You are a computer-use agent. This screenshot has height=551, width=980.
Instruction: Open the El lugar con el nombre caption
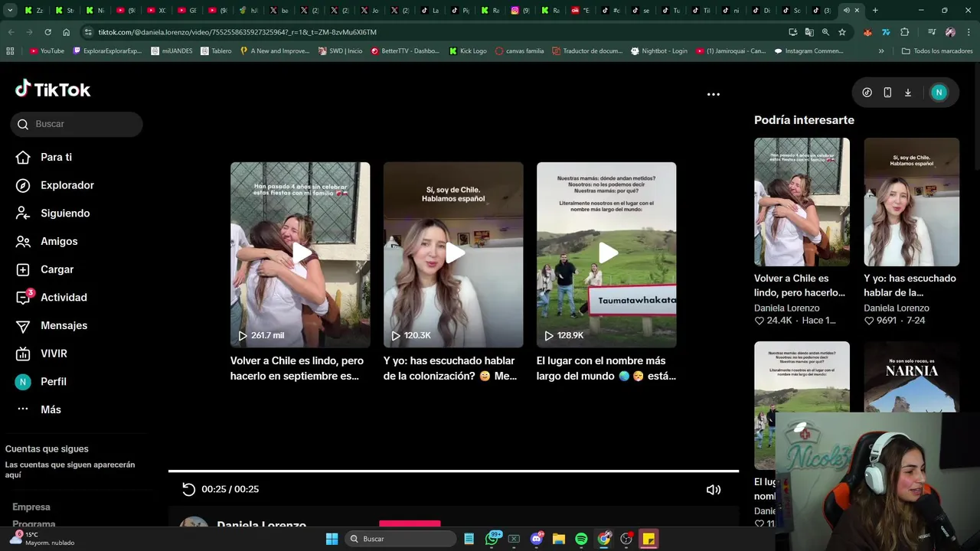(606, 368)
